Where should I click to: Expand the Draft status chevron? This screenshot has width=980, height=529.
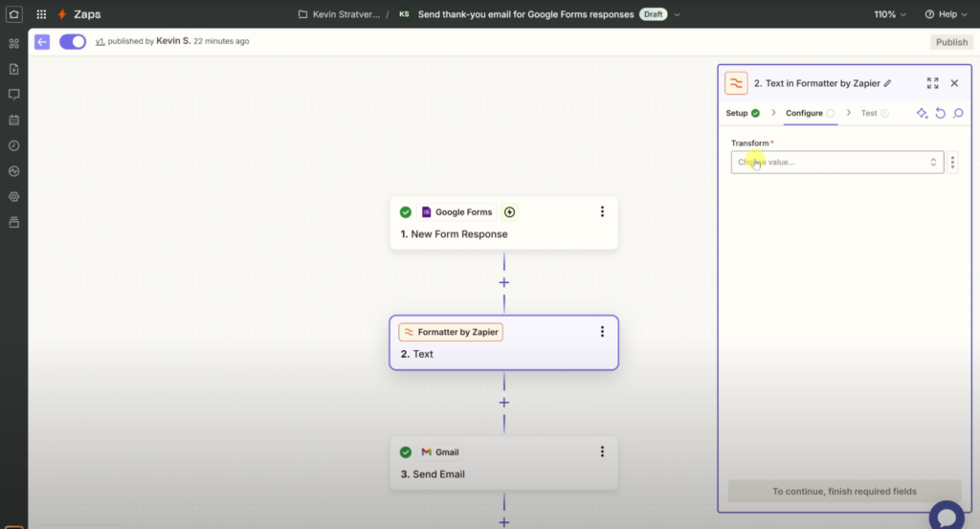point(677,14)
